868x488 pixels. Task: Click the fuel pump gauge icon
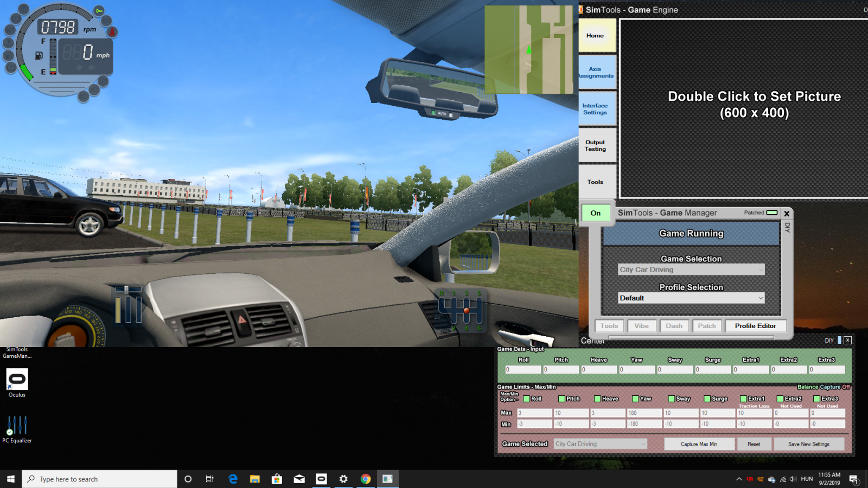click(39, 55)
